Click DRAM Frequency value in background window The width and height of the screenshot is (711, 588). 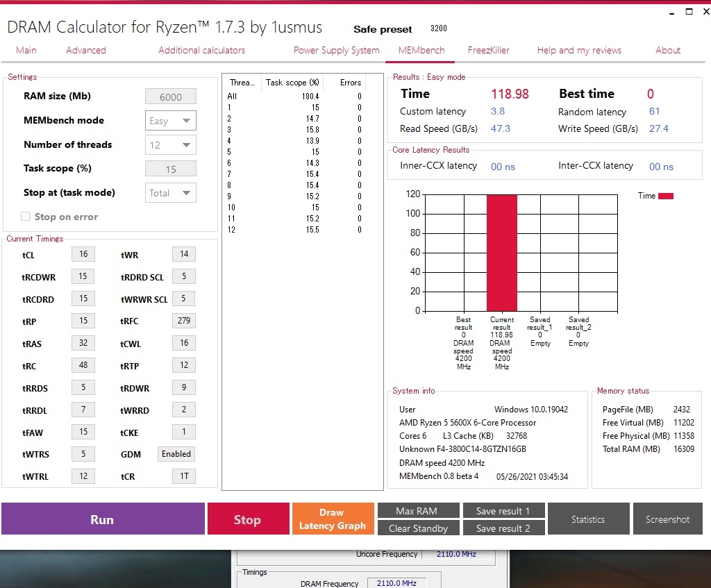point(396,583)
